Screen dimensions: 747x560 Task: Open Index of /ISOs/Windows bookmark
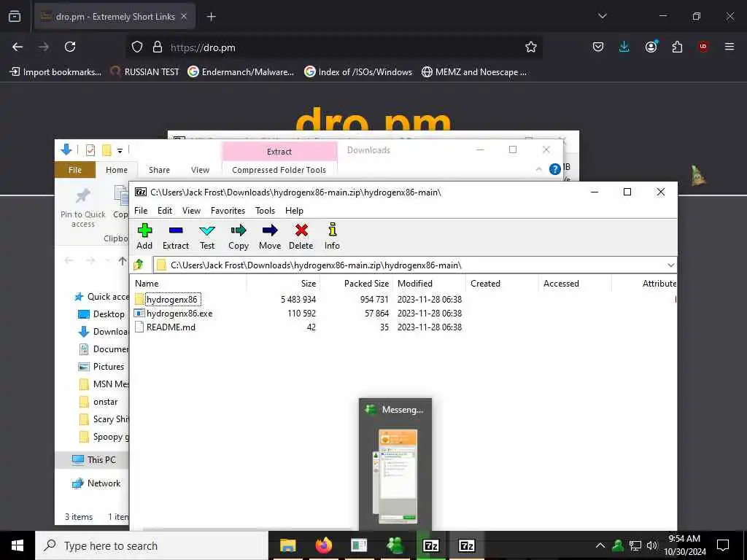point(358,72)
